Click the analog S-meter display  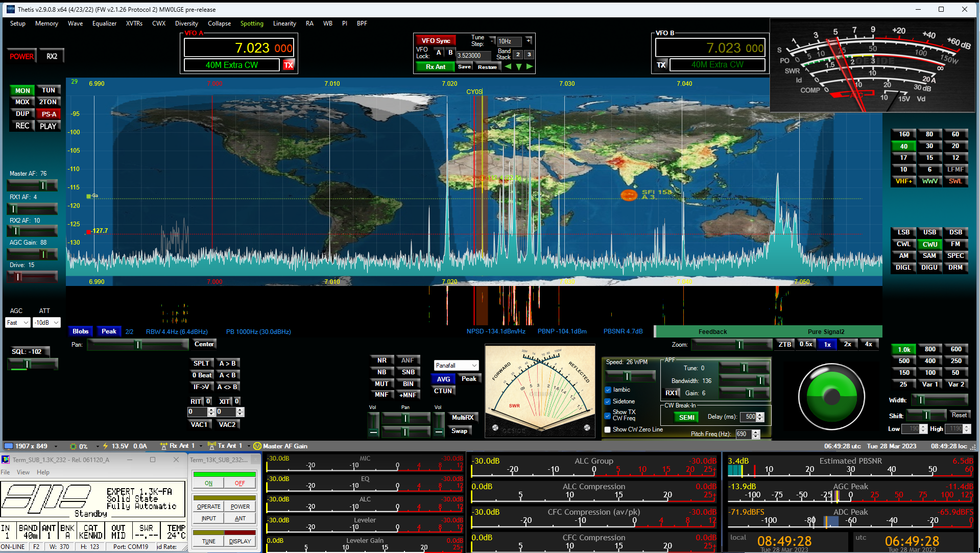(872, 65)
